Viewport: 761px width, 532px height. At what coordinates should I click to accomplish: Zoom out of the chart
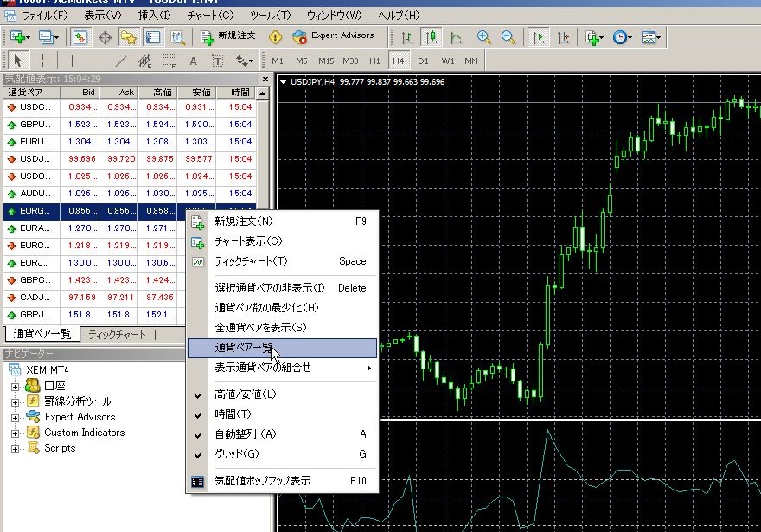pyautogui.click(x=508, y=37)
